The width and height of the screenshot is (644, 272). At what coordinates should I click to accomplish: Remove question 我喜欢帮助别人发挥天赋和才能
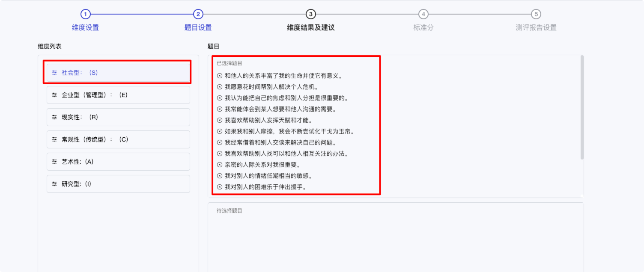220,120
